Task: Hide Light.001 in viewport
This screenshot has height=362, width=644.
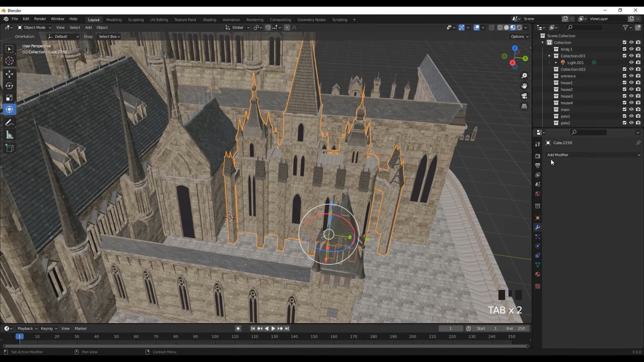Action: coord(631,63)
